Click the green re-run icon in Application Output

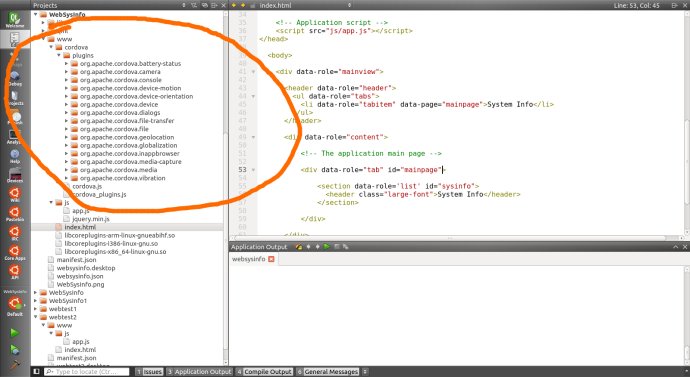click(x=327, y=247)
